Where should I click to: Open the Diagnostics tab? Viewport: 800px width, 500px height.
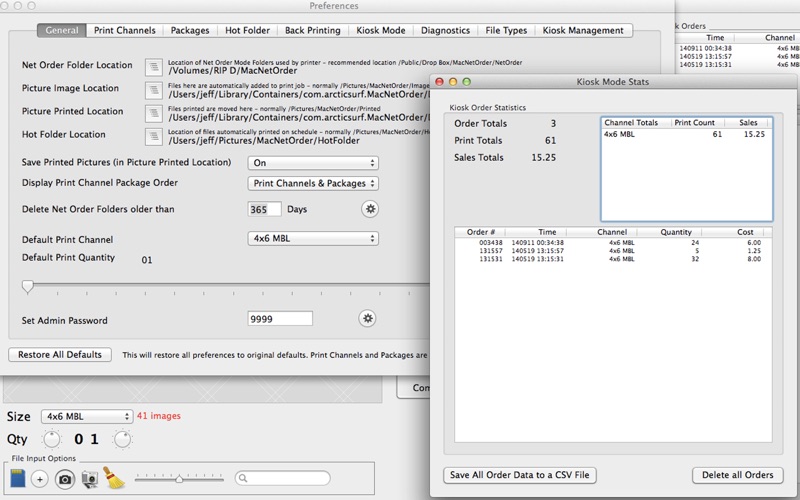(x=445, y=30)
